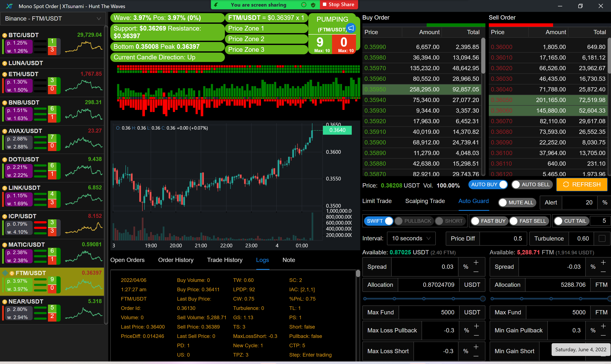Click the buy allocation slider handle
This screenshot has height=364, width=611.
pos(482,299)
